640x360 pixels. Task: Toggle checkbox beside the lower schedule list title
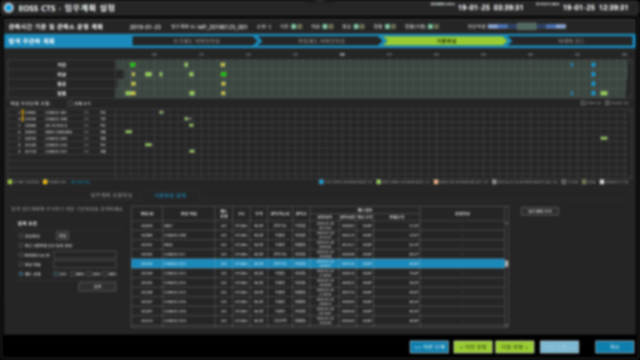click(70, 104)
